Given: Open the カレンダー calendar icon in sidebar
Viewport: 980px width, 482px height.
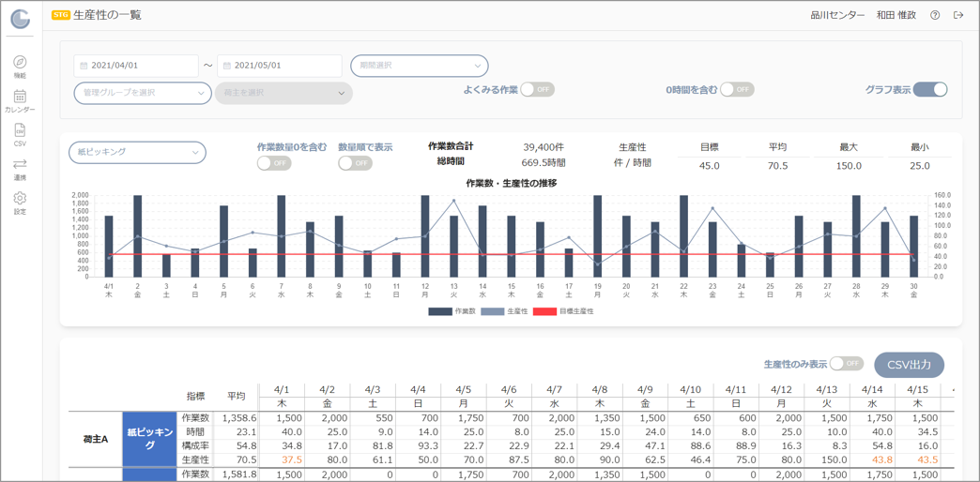Looking at the screenshot, I should coord(20,97).
